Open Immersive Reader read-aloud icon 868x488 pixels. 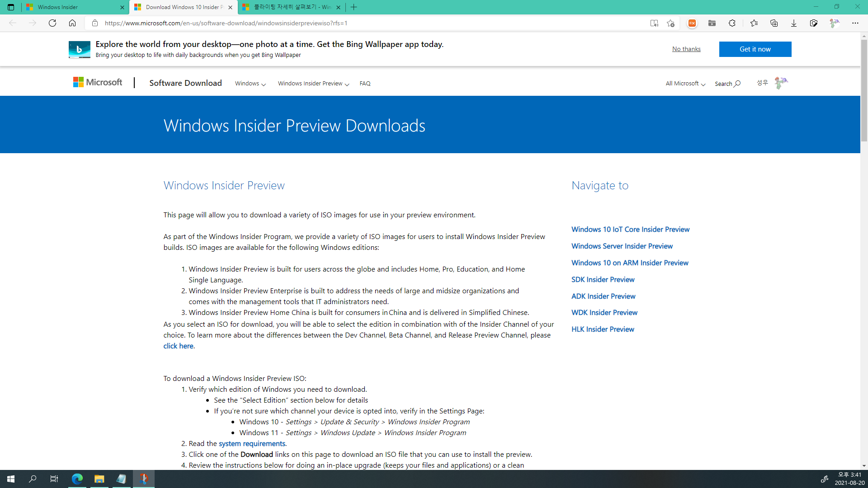[654, 23]
